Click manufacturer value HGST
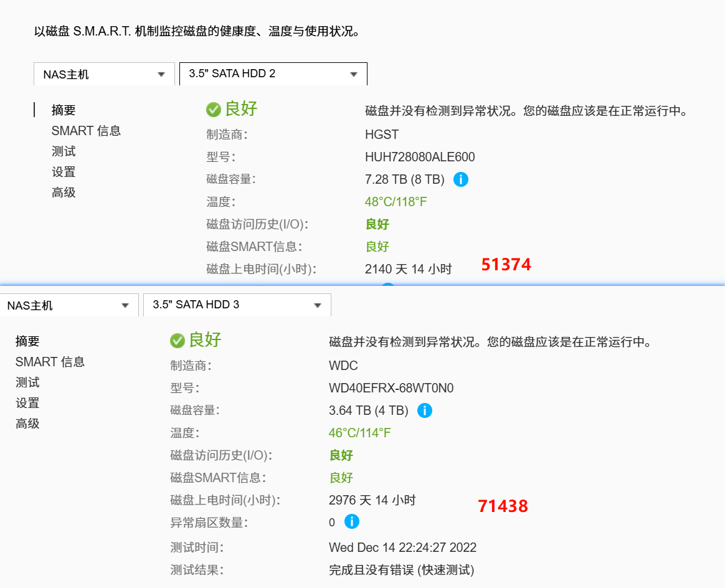725x588 pixels. [x=381, y=135]
